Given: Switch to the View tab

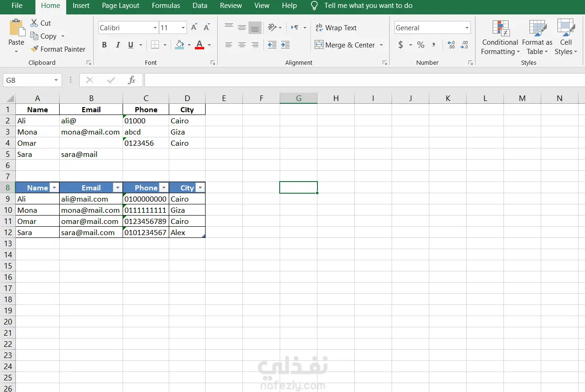Looking at the screenshot, I should (262, 6).
